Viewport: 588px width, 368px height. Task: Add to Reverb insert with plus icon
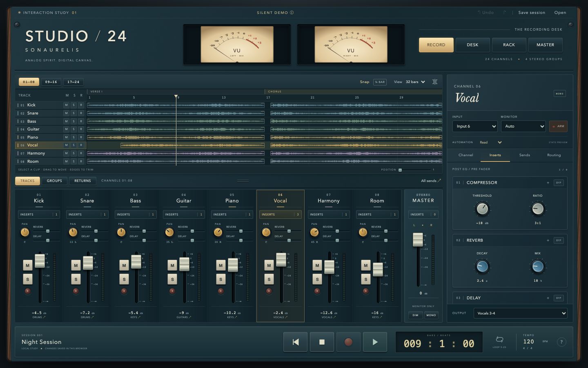coord(548,240)
